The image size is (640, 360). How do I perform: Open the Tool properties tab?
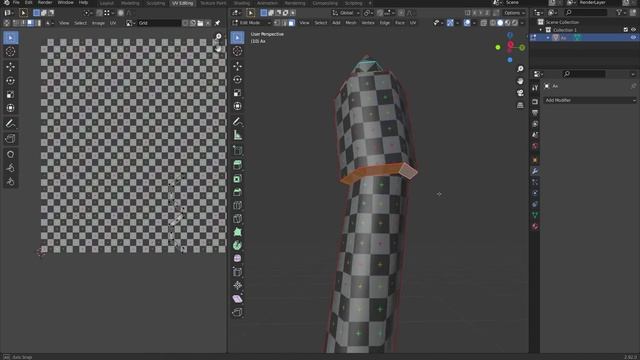pyautogui.click(x=535, y=88)
